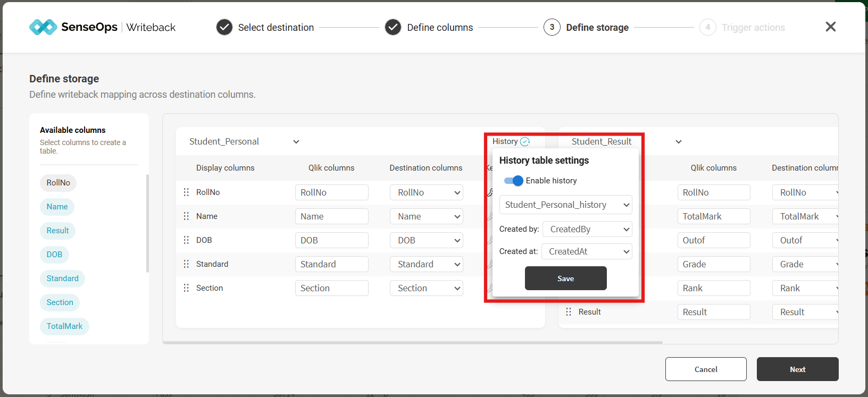The height and width of the screenshot is (397, 868).
Task: Click the step 4 Trigger actions circle
Action: click(x=708, y=27)
